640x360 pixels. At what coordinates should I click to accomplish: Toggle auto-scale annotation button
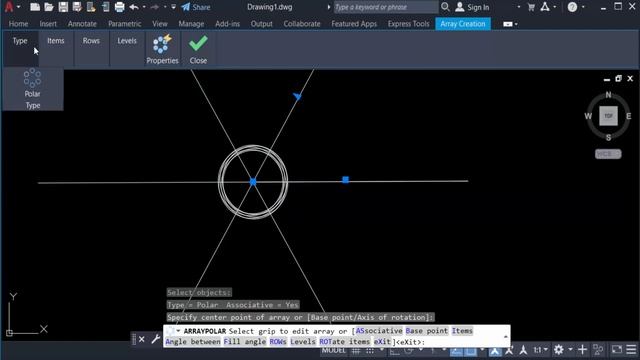point(509,350)
